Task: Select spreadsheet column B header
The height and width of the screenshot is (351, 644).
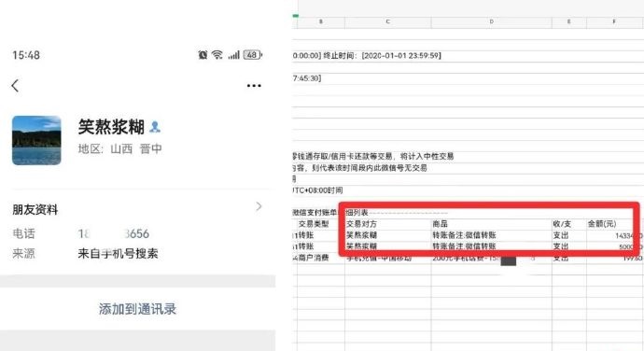Action: pyautogui.click(x=321, y=21)
